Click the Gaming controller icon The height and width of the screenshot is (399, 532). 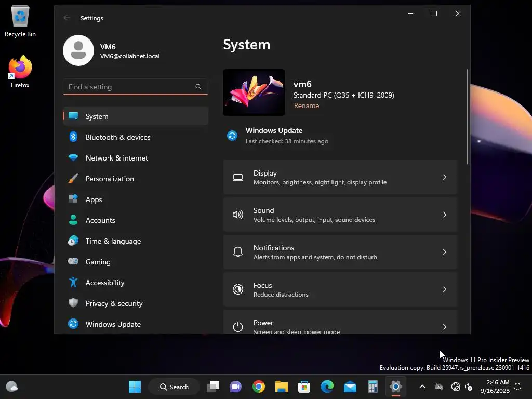tap(73, 262)
